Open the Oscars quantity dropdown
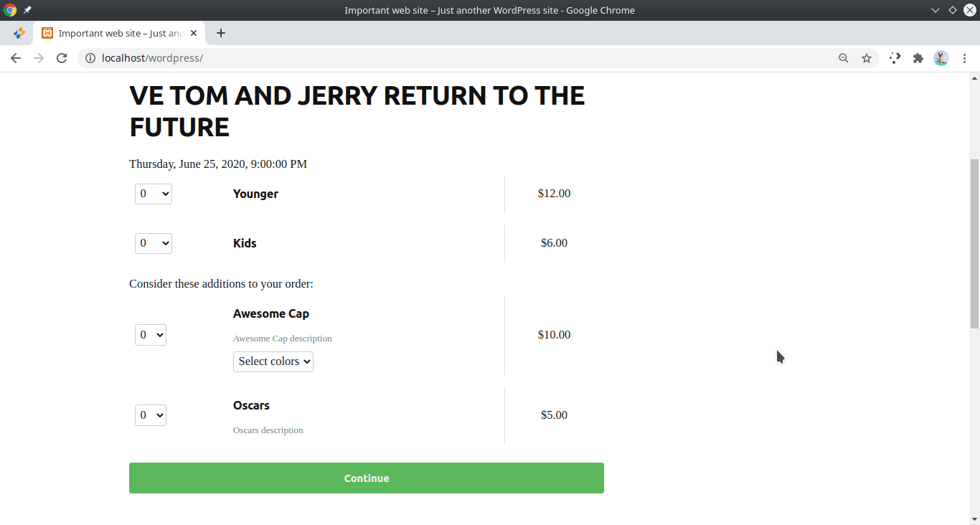980x525 pixels. click(x=151, y=415)
